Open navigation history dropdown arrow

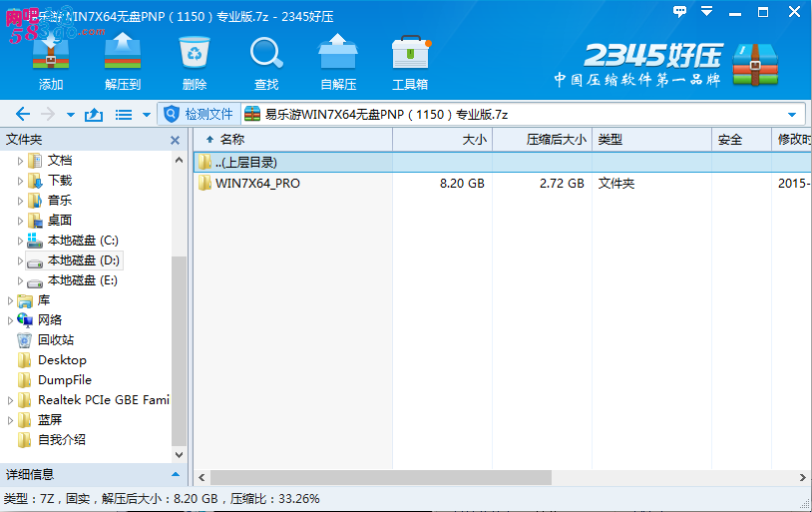point(71,115)
